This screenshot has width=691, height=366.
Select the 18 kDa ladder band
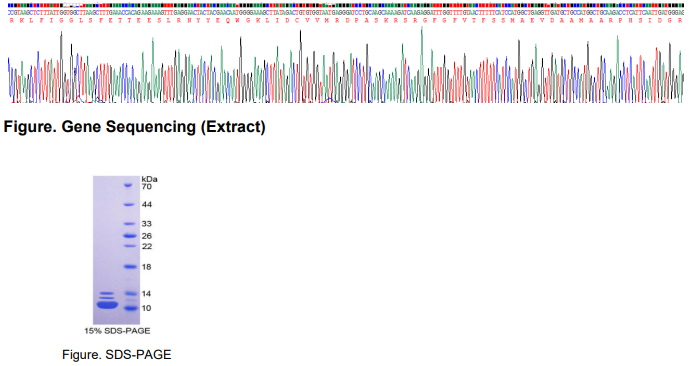pos(131,266)
